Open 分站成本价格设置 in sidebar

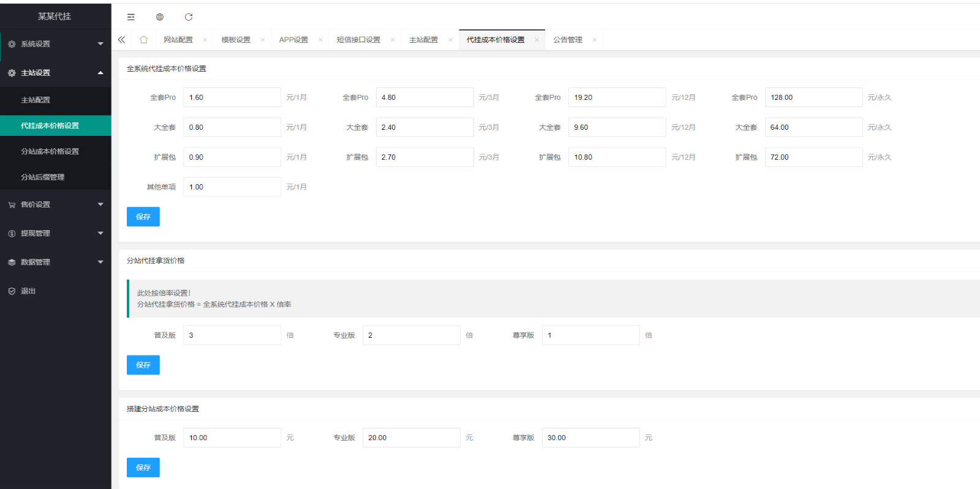pyautogui.click(x=56, y=151)
